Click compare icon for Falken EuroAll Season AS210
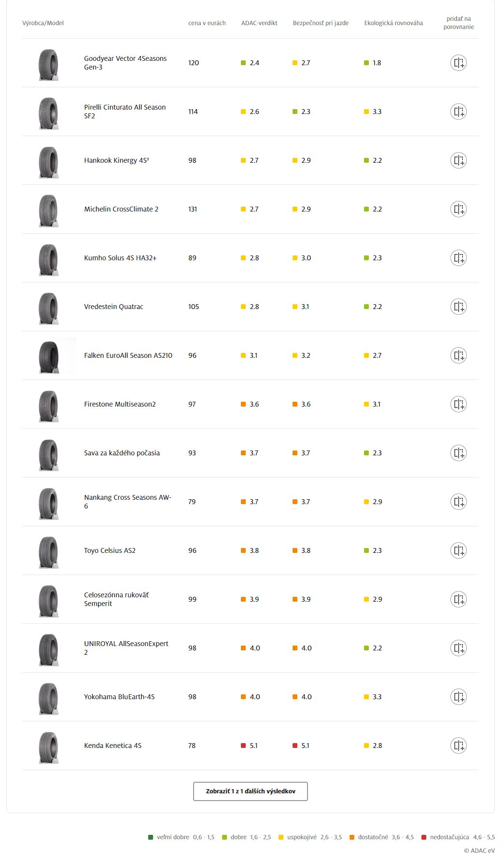Viewport: 504px width, 859px height. (458, 355)
